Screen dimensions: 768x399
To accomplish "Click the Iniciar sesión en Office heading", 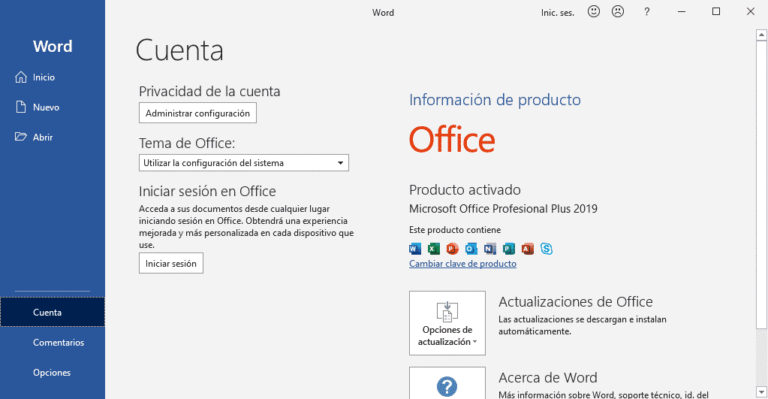I will [207, 191].
